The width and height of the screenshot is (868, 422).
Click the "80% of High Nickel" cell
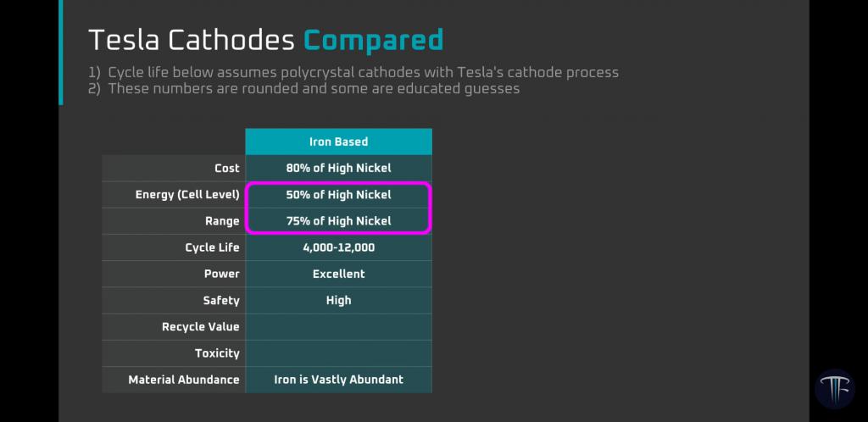click(x=338, y=168)
